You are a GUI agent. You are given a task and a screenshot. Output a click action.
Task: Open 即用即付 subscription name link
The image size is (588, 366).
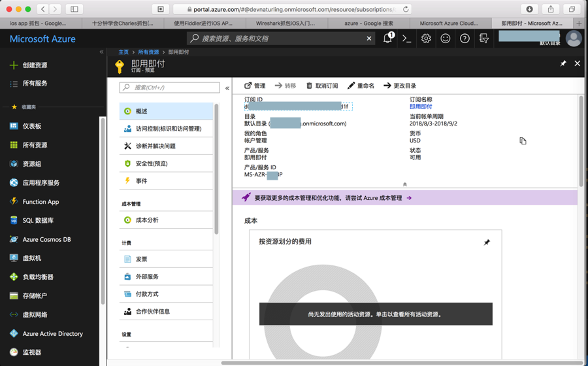click(421, 107)
